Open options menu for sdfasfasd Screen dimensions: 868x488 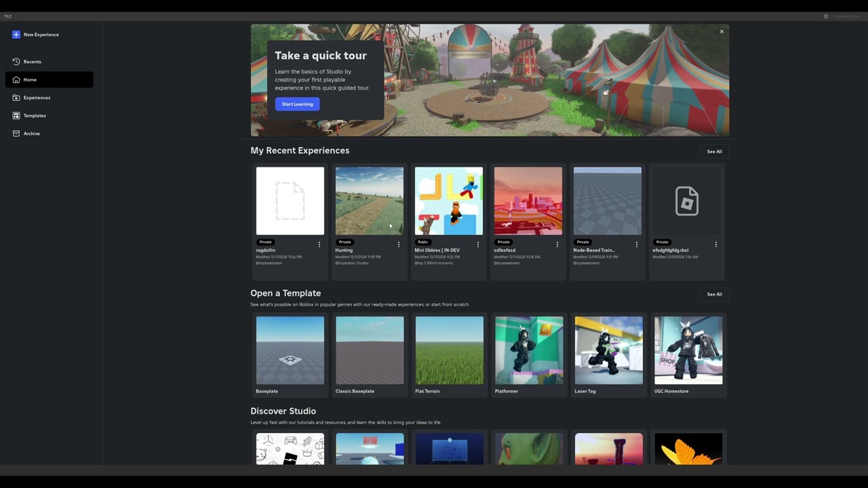click(x=557, y=245)
